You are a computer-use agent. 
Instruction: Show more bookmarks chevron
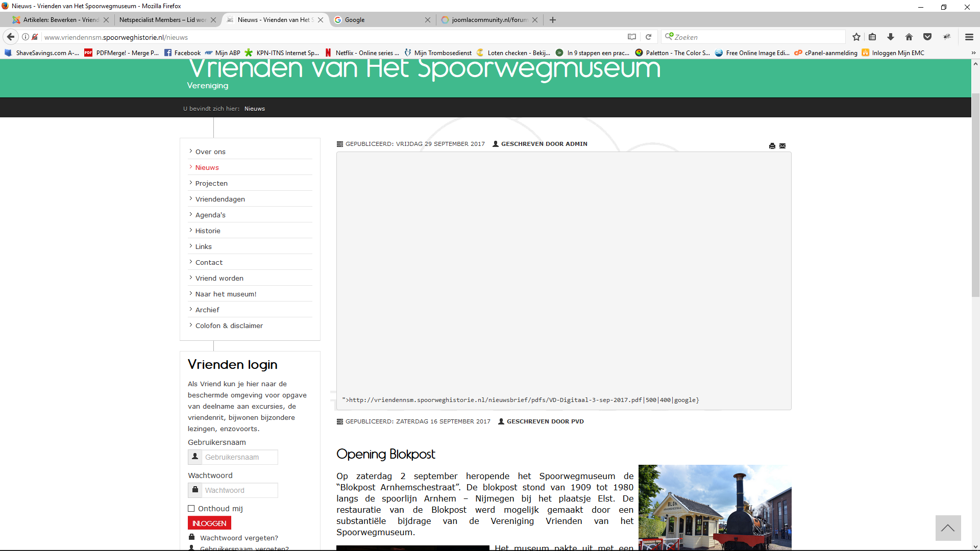point(973,53)
